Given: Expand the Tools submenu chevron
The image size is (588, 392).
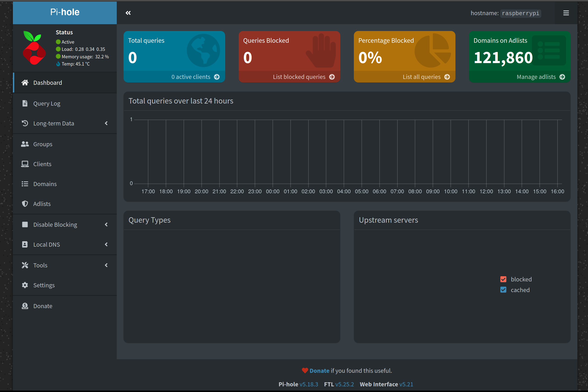Looking at the screenshot, I should click(106, 265).
